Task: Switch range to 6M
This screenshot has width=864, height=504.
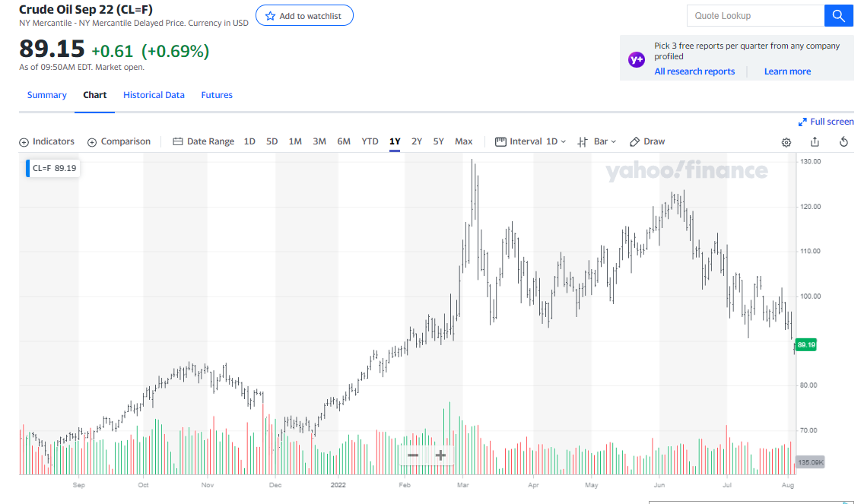Action: pos(344,141)
